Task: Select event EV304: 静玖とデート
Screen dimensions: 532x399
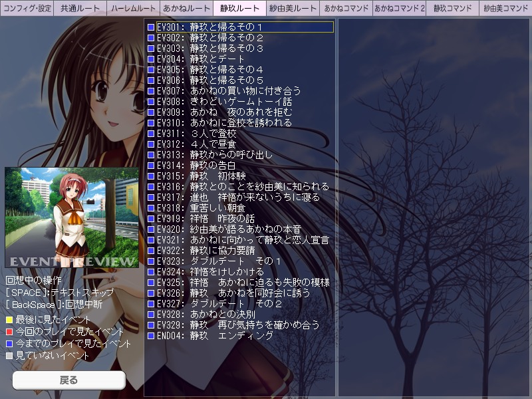Action: click(x=201, y=59)
